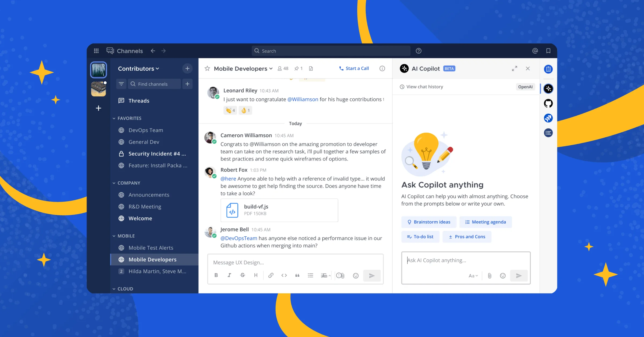The image size is (644, 337).
Task: Close the AI Copilot panel
Action: (x=528, y=68)
